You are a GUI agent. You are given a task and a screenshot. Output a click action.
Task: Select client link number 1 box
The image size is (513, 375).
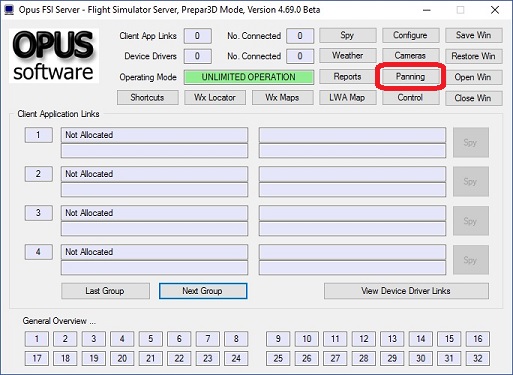(x=39, y=135)
